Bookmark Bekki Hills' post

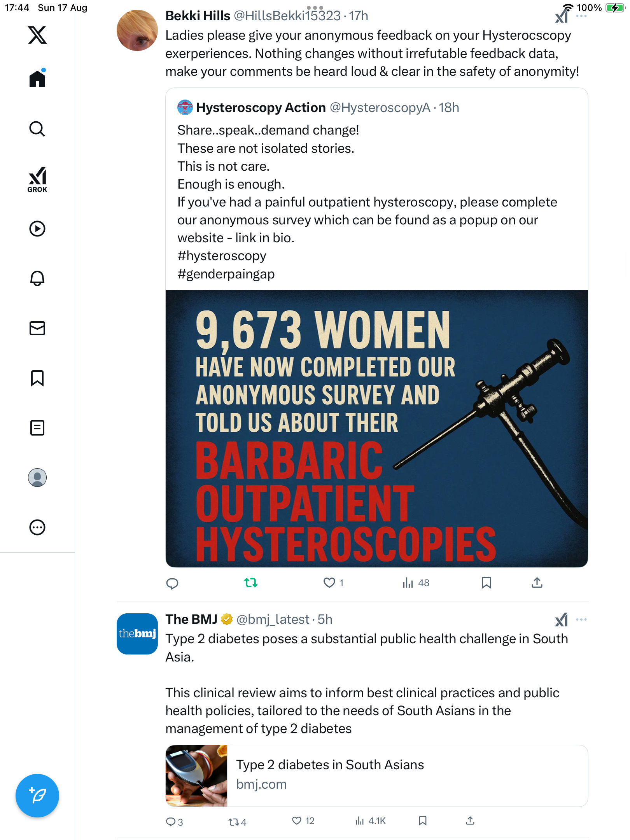pos(486,583)
